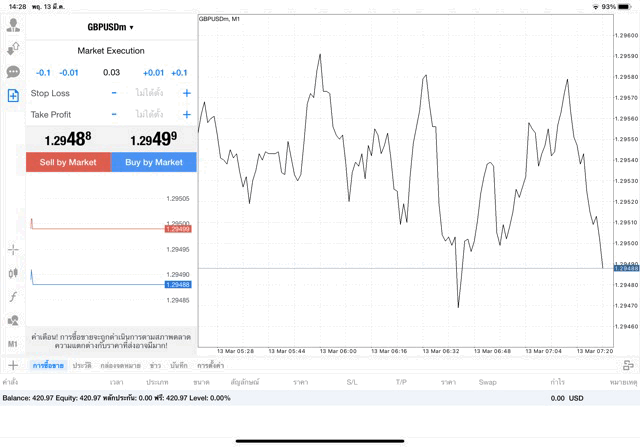This screenshot has height=447, width=640.
Task: Activate the crosshair tool
Action: [13, 249]
